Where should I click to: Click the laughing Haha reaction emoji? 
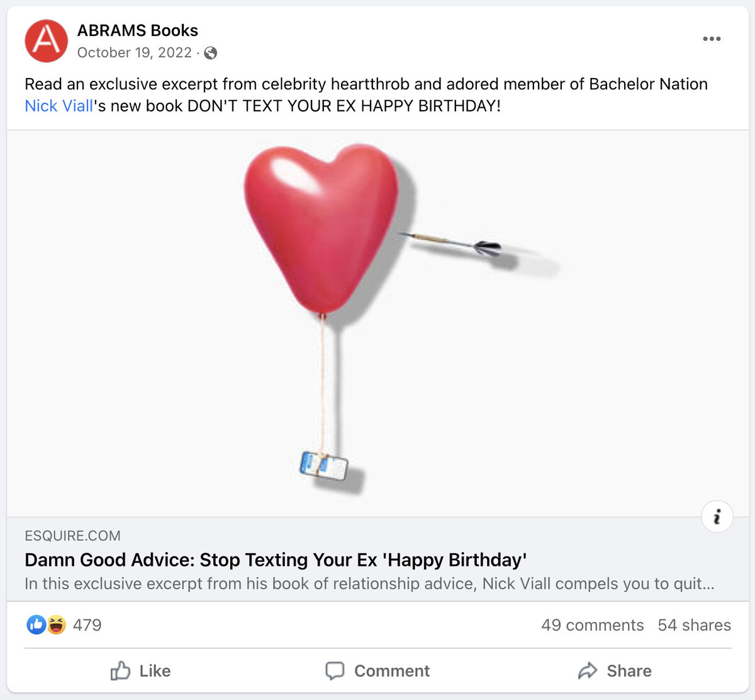tap(56, 624)
